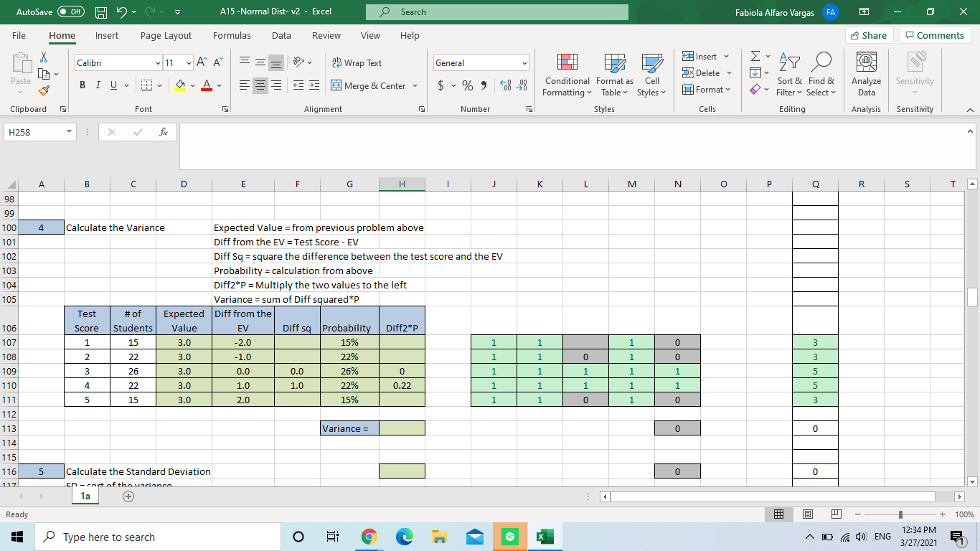
Task: Apply the Wrap Text formatting
Action: pyautogui.click(x=356, y=63)
